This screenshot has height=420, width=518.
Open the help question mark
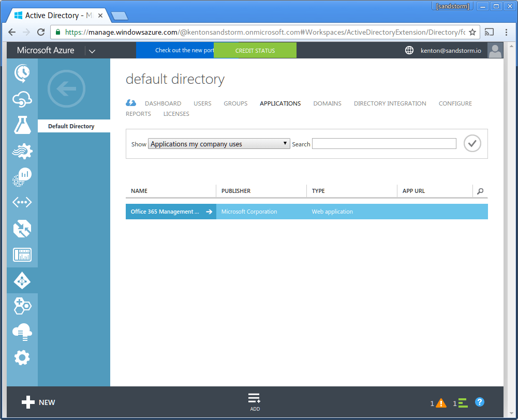click(x=479, y=402)
